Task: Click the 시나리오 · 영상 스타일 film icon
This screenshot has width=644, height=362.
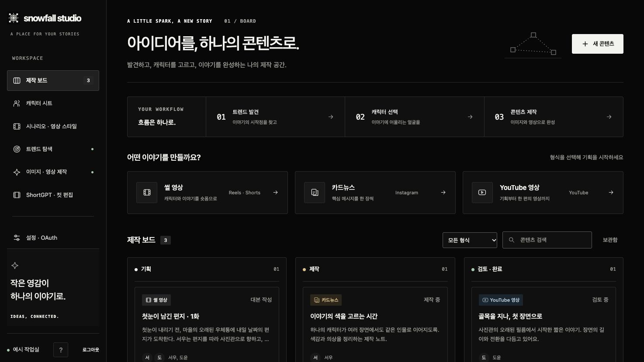Action: (17, 126)
